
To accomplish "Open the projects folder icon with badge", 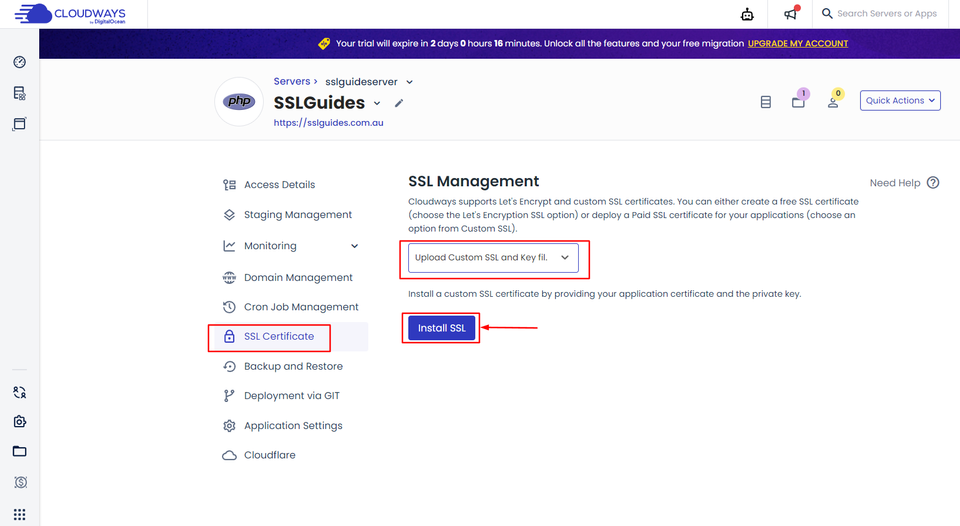I will pos(798,101).
